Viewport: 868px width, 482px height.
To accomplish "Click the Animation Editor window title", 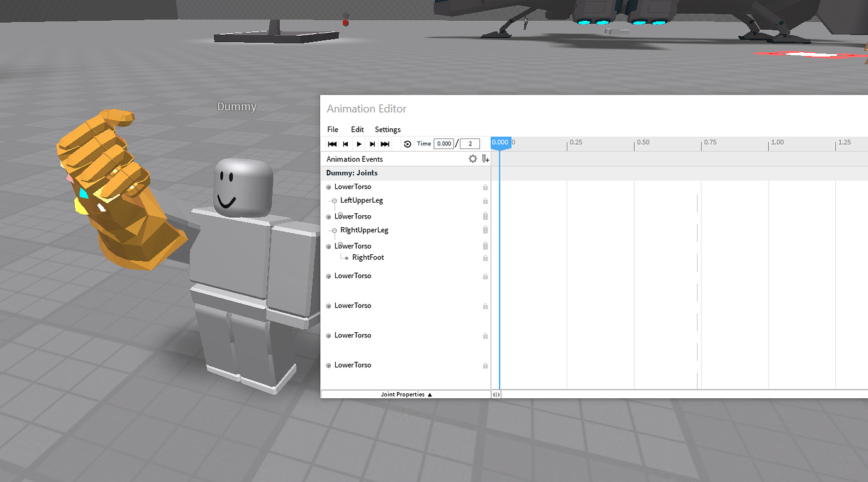I will 367,109.
